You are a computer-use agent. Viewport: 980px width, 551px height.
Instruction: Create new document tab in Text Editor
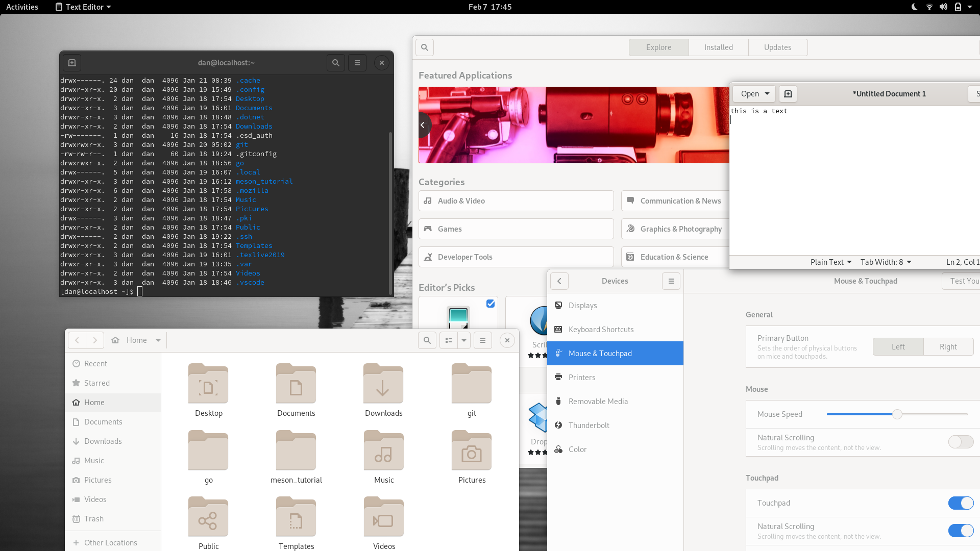[788, 94]
